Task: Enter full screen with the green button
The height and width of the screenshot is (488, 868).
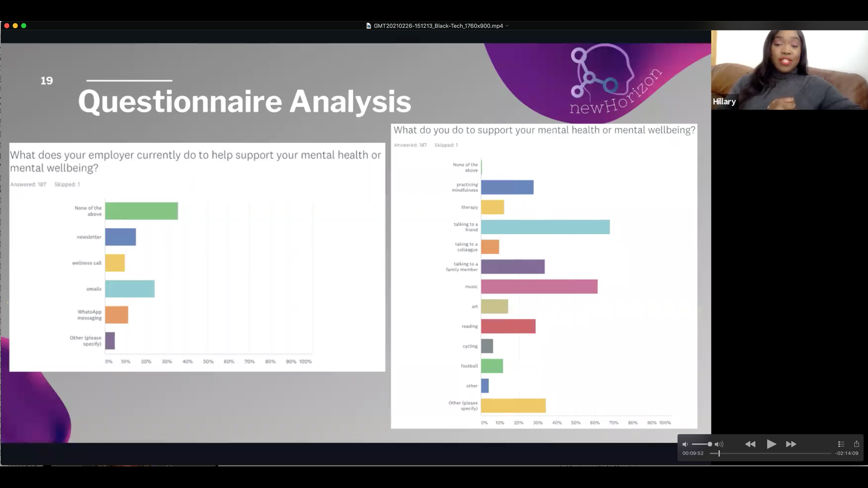Action: click(24, 26)
